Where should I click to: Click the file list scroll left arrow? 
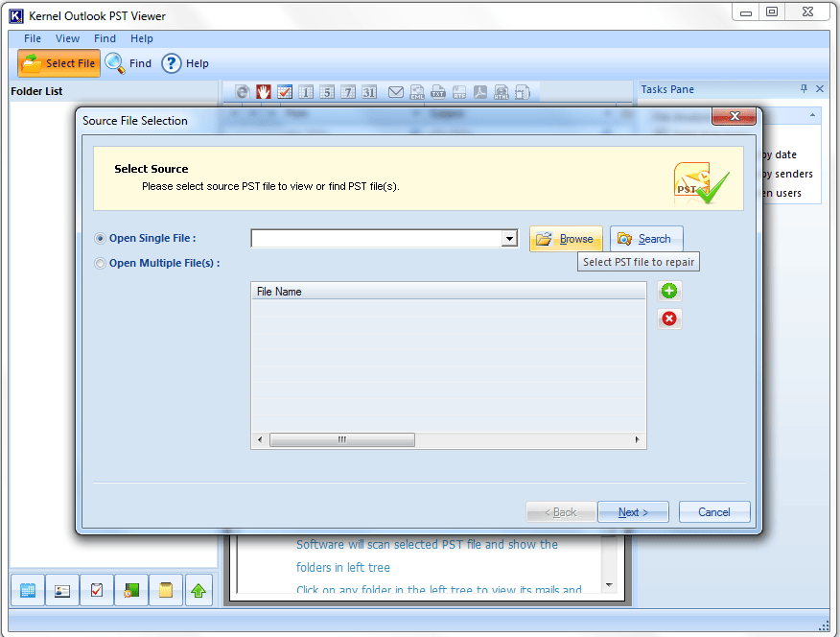click(x=260, y=439)
